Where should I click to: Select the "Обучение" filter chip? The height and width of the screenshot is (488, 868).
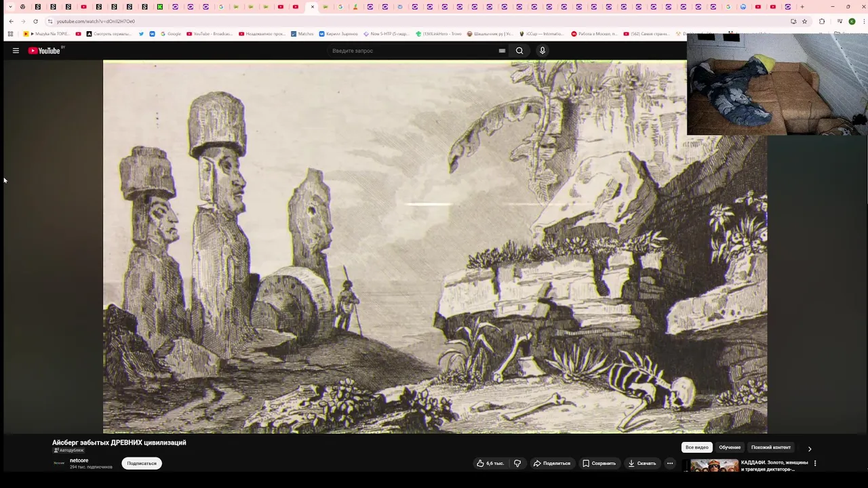730,447
